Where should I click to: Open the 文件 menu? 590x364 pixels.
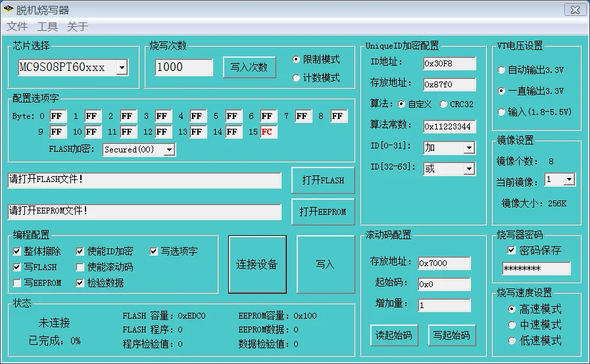[17, 27]
